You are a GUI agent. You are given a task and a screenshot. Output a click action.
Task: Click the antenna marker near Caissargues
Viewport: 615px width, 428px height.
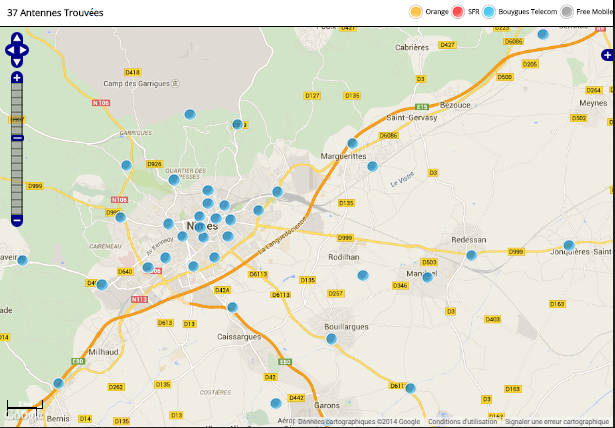232,307
